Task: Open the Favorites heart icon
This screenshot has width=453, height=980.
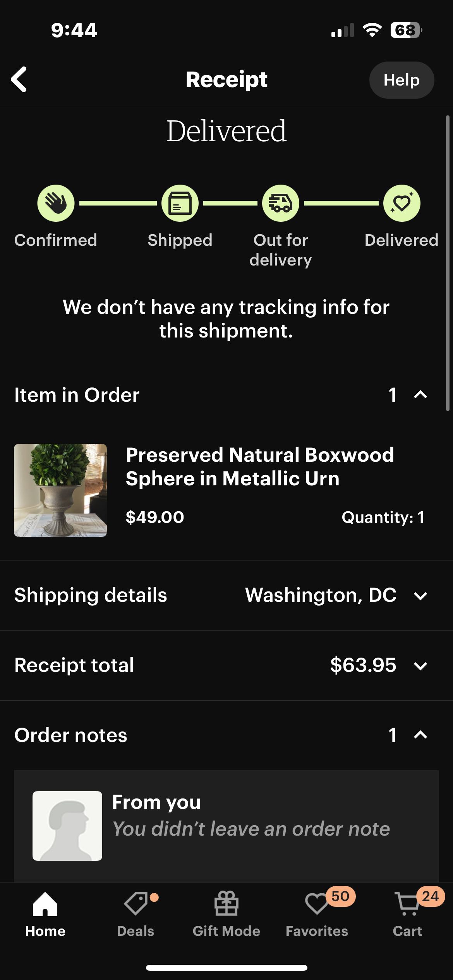Action: click(317, 904)
